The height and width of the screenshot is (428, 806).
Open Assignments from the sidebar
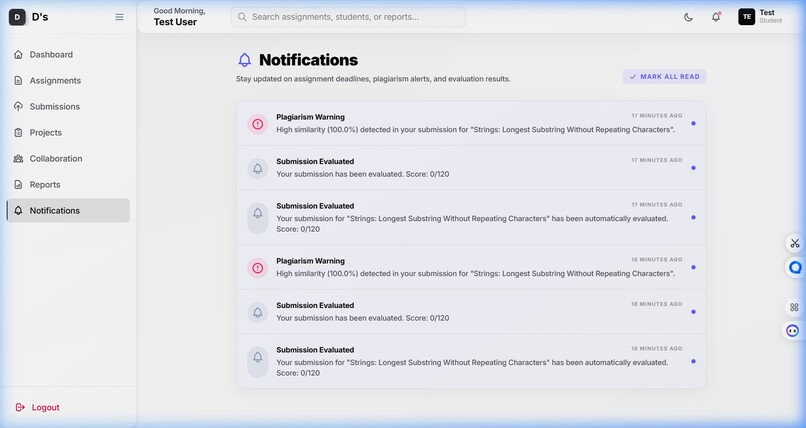point(68,81)
